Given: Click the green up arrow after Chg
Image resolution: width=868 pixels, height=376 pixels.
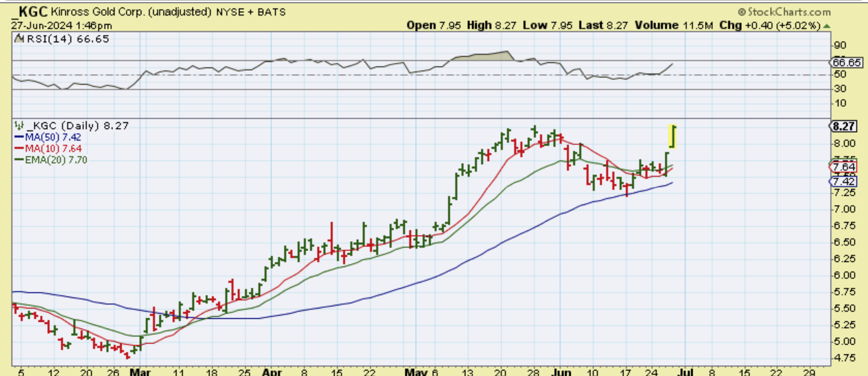Looking at the screenshot, I should (827, 26).
